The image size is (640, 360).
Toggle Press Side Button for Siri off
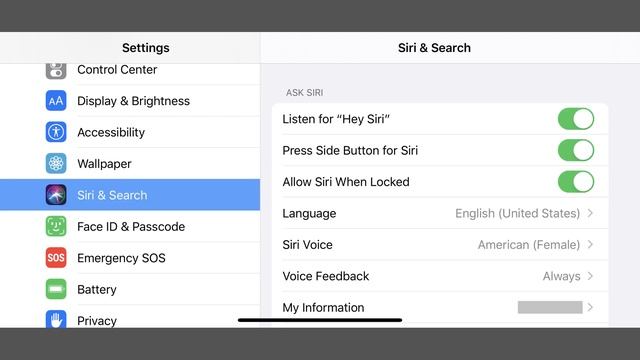click(x=576, y=150)
